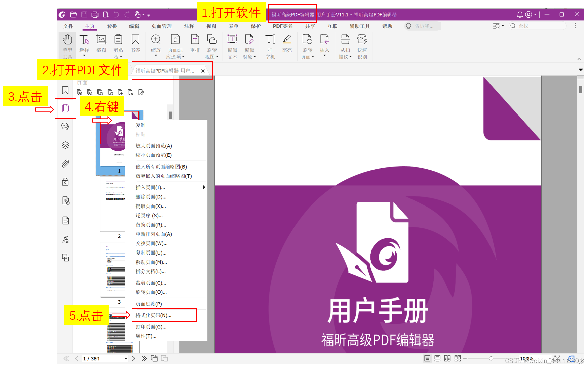588x367 pixels.
Task: Activate the Select text tool (选择)
Action: [x=84, y=45]
